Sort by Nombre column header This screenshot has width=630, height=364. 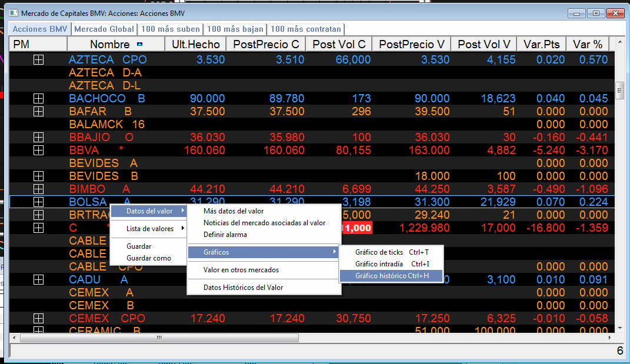116,44
